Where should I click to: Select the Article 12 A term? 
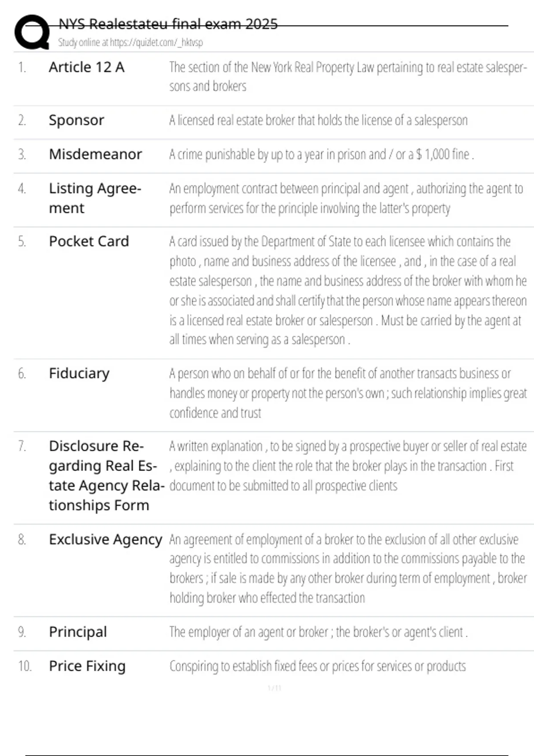click(x=87, y=67)
